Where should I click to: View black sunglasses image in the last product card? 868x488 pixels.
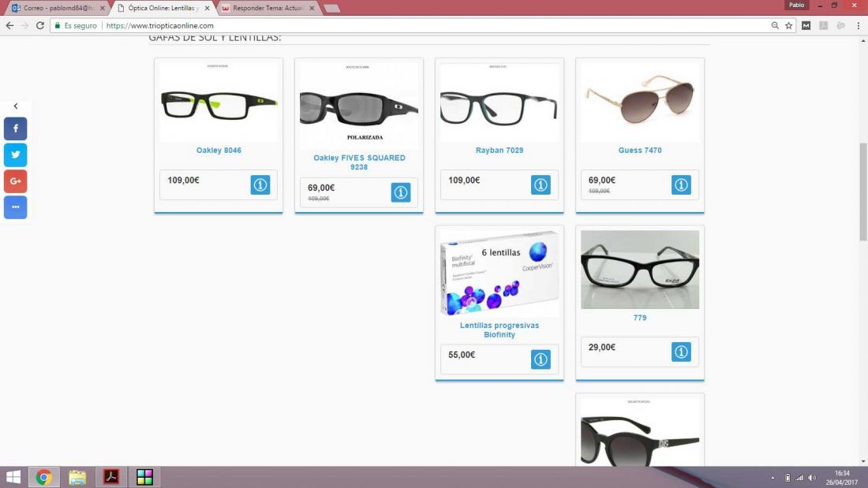(x=640, y=433)
